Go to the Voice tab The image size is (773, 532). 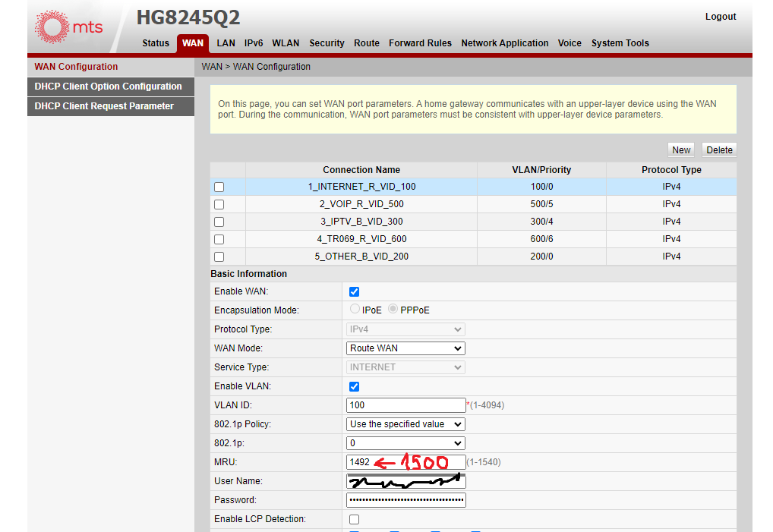coord(569,42)
